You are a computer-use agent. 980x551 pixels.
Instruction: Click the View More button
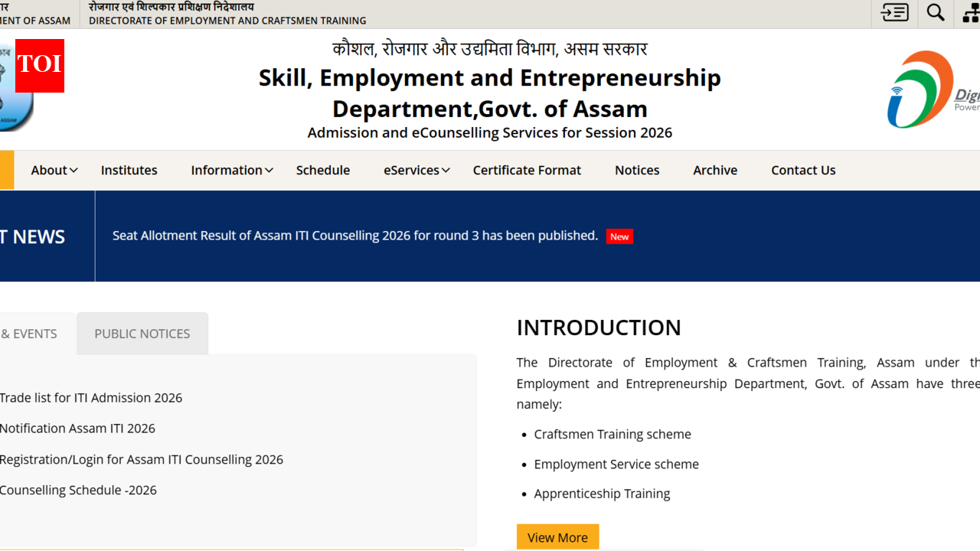point(557,537)
